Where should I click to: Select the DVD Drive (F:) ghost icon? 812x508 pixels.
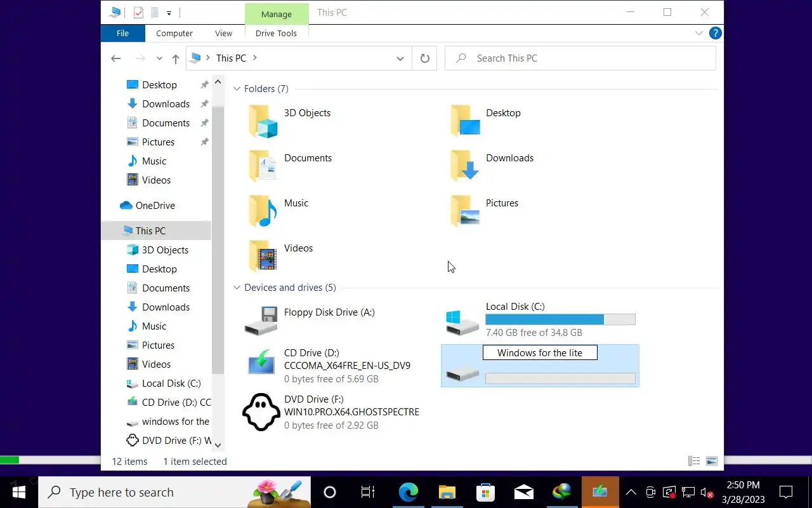261,412
